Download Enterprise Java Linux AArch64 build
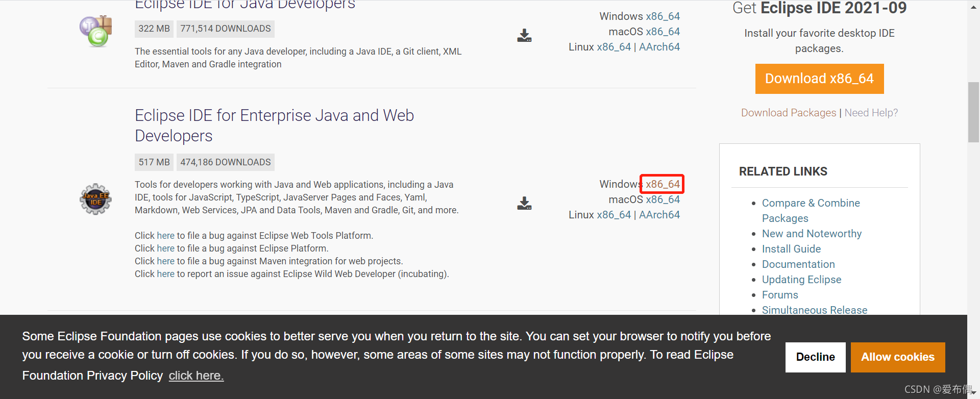This screenshot has width=980, height=399. [659, 215]
